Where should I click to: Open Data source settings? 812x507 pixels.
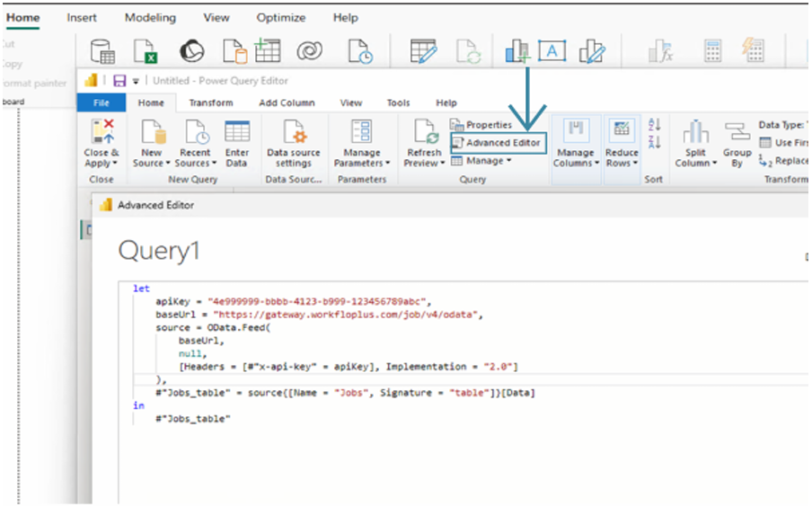pos(294,144)
